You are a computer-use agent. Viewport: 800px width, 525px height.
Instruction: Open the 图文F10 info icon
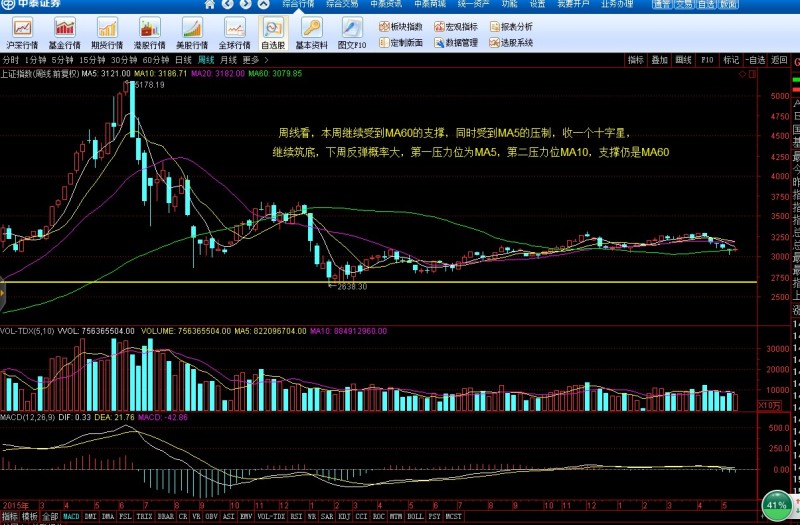pos(352,33)
